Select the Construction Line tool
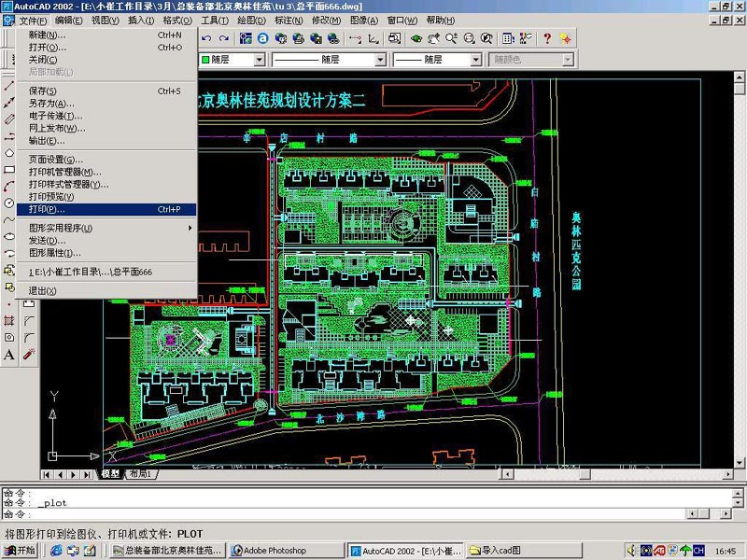This screenshot has height=560, width=747. click(8, 103)
